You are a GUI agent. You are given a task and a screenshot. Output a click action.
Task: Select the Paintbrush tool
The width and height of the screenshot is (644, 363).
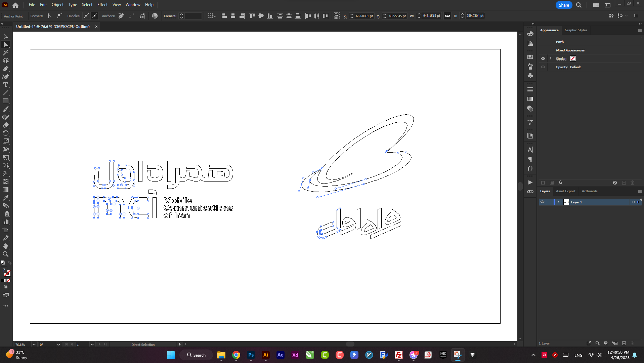pyautogui.click(x=6, y=109)
